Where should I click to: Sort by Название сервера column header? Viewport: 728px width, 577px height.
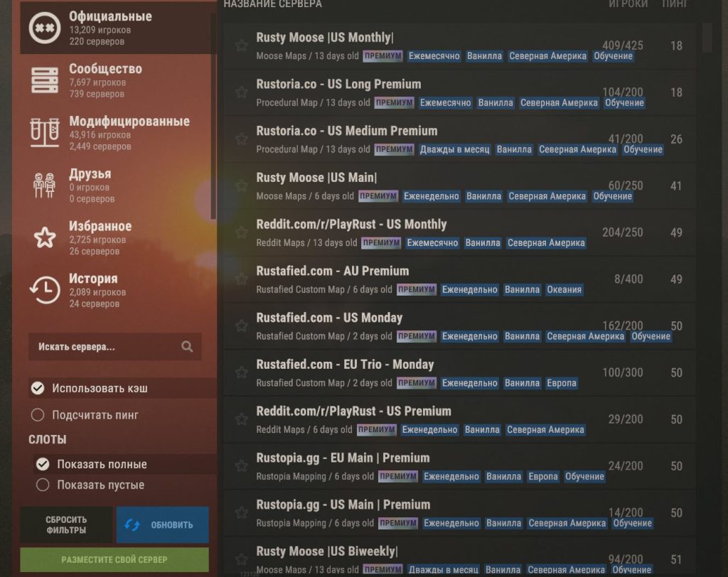coord(273,4)
